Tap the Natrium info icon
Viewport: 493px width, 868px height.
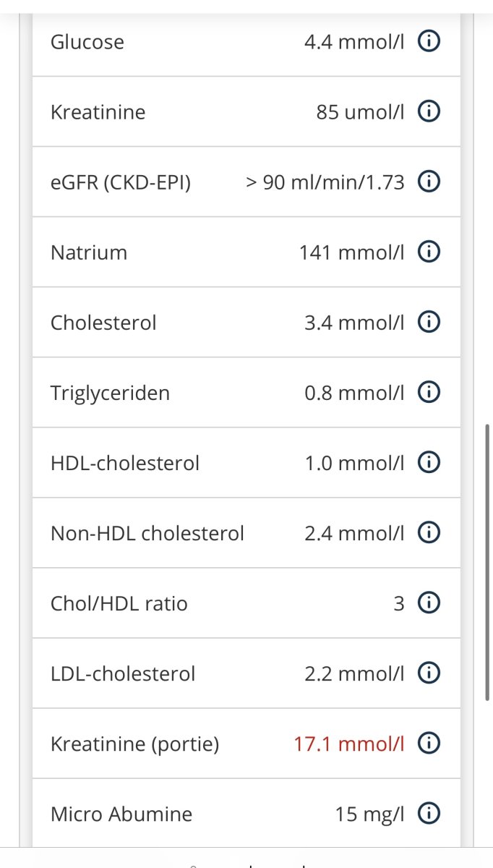[429, 252]
